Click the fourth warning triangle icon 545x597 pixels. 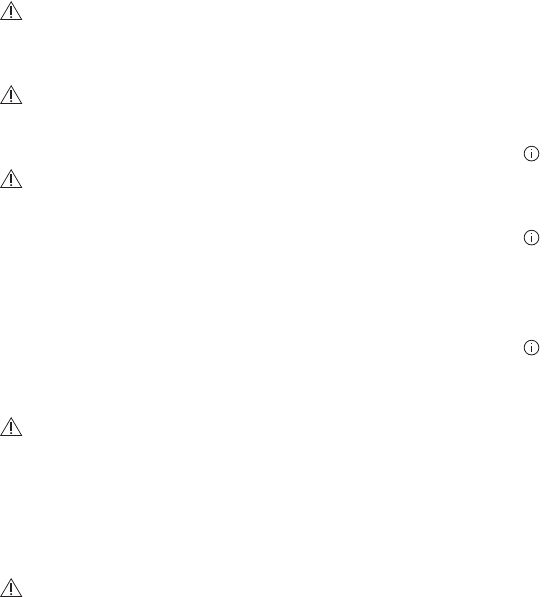pos(11,427)
